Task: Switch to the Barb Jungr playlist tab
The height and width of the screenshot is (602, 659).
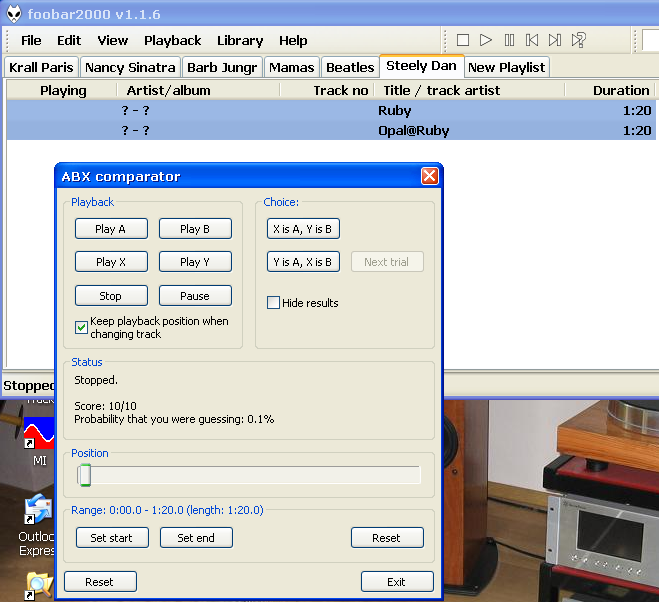Action: pyautogui.click(x=222, y=67)
